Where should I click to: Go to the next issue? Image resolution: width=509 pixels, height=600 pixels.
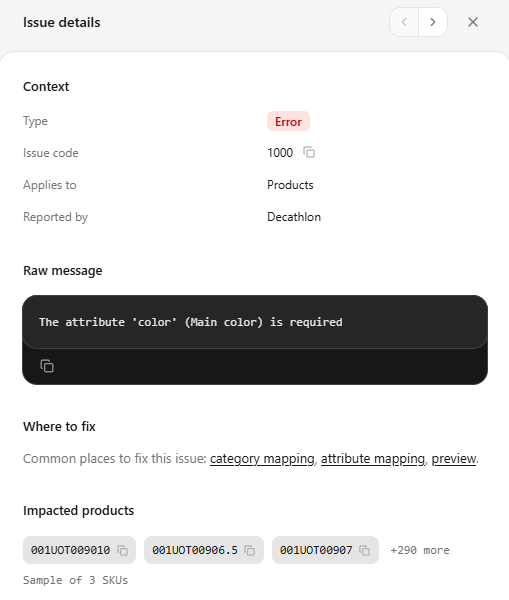[x=433, y=22]
